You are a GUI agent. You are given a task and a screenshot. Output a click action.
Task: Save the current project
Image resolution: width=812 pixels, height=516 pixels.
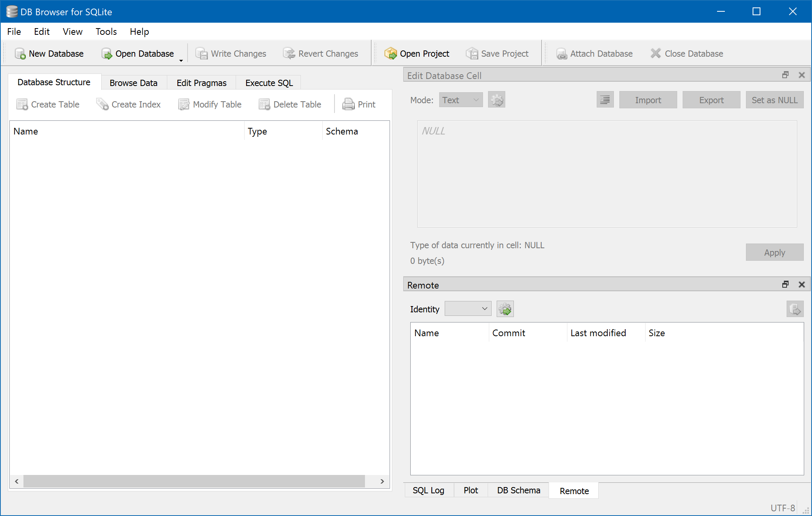click(x=498, y=54)
